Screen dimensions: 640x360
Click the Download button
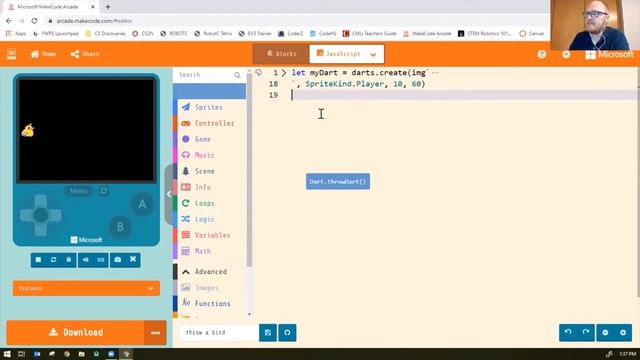(75, 332)
